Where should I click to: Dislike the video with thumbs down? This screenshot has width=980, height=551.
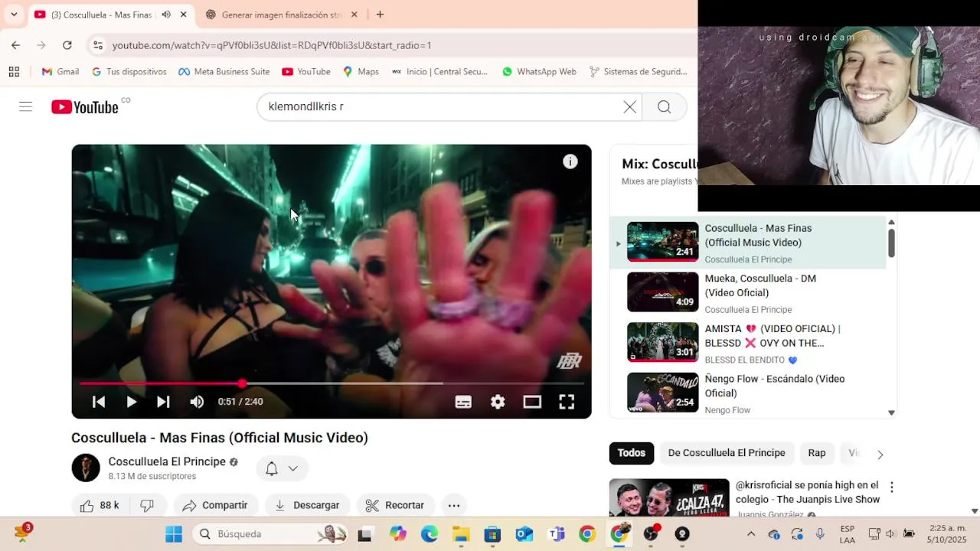coord(147,505)
